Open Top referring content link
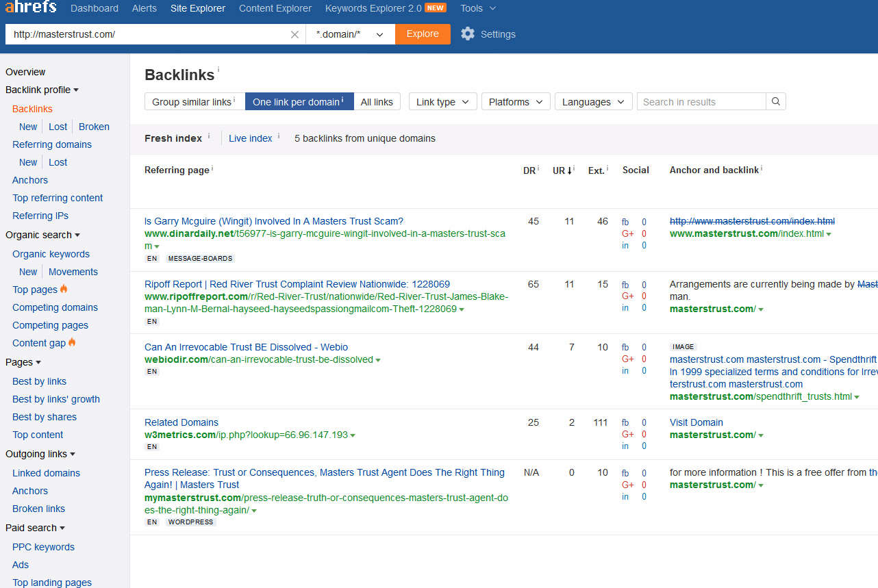878x588 pixels. click(x=58, y=198)
